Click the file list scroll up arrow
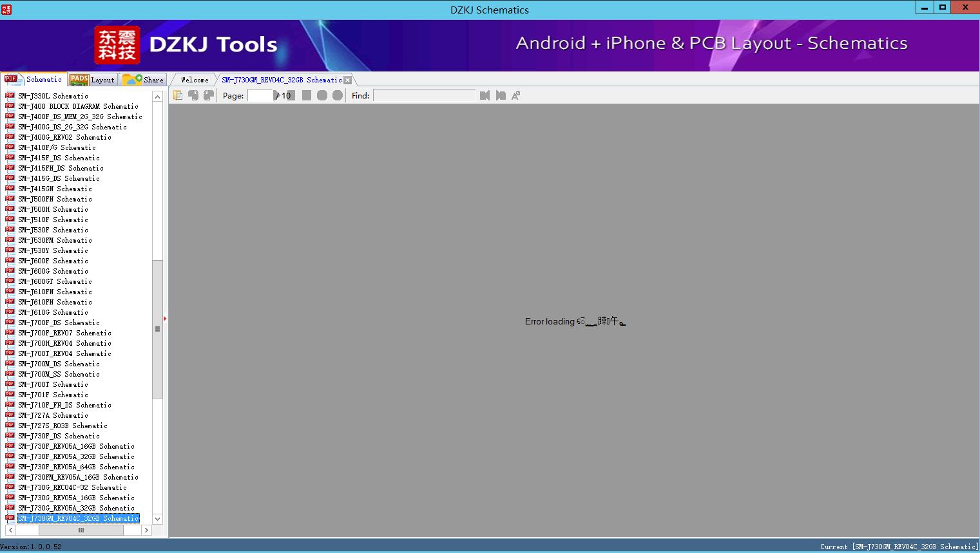The height and width of the screenshot is (553, 980). [157, 97]
